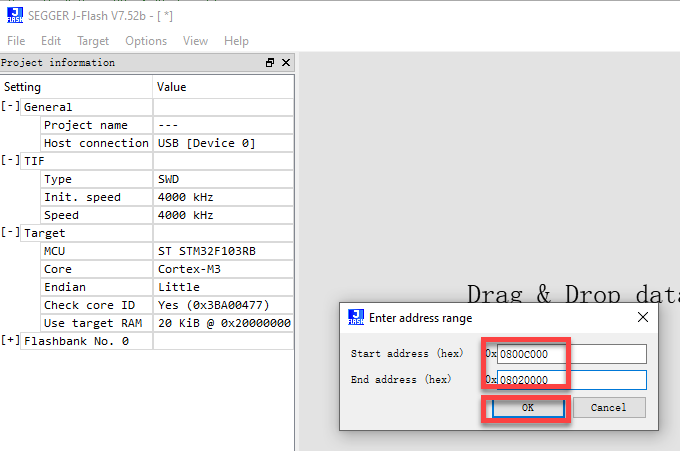Click the General tree label
Viewport: 680px width, 451px height.
(48, 107)
